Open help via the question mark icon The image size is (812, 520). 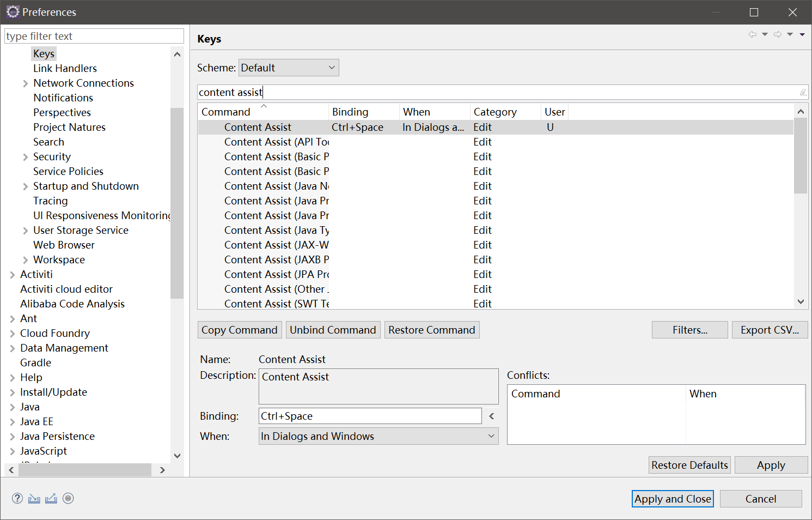click(17, 498)
